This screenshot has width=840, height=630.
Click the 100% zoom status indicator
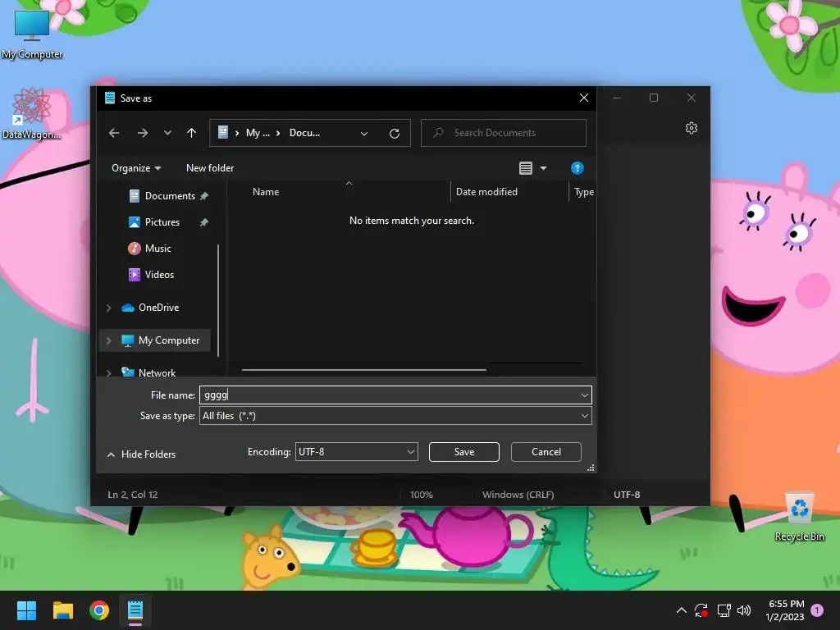(421, 495)
